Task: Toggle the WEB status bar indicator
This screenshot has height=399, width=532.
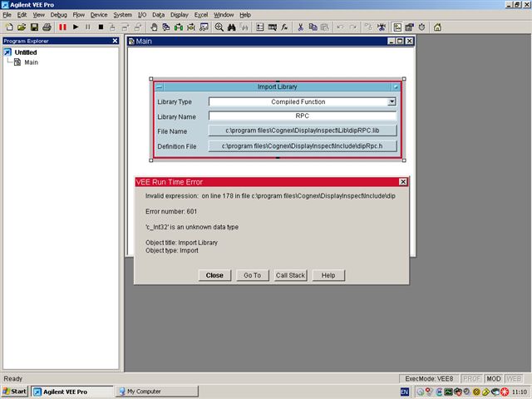Action: [x=515, y=378]
